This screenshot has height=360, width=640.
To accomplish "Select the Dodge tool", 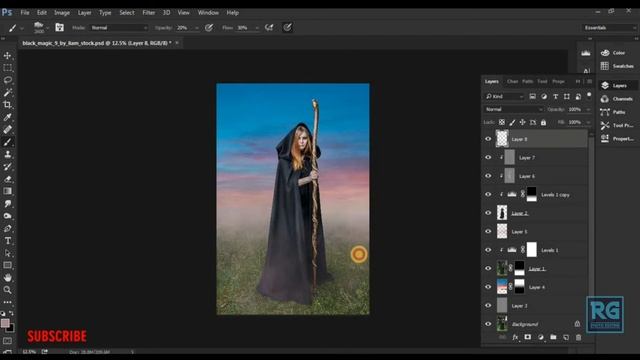I will pyautogui.click(x=7, y=216).
